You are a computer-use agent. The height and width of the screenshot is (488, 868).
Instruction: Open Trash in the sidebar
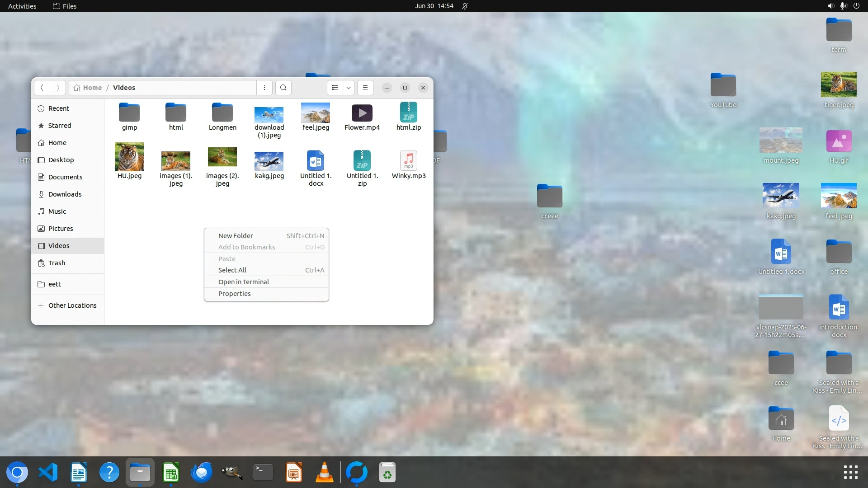(x=57, y=263)
